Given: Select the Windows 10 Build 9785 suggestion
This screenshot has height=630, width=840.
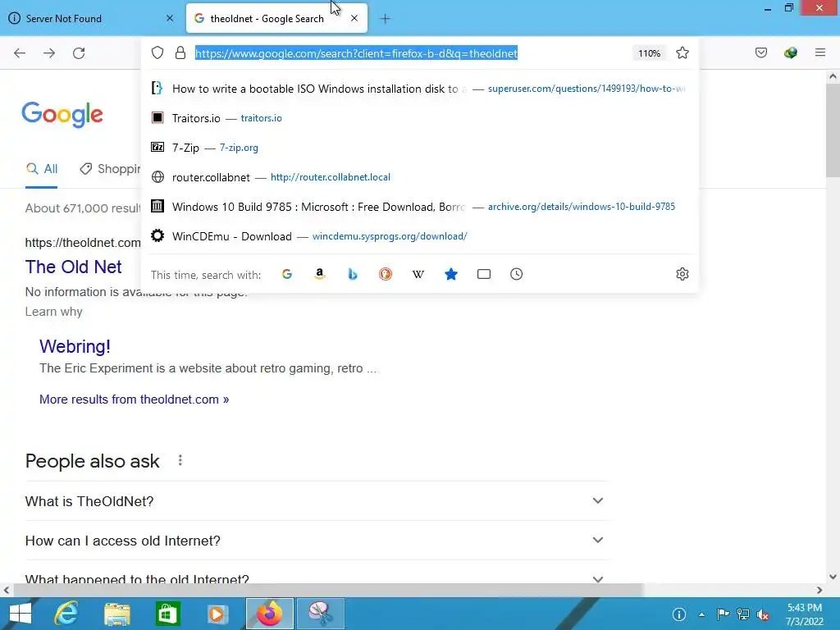Looking at the screenshot, I should tap(421, 207).
